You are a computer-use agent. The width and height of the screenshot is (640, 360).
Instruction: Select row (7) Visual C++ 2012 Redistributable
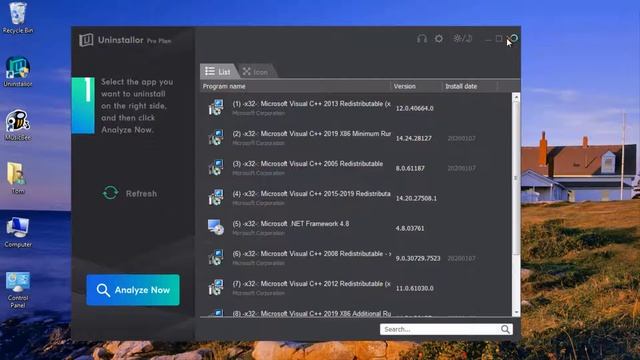coord(356,288)
